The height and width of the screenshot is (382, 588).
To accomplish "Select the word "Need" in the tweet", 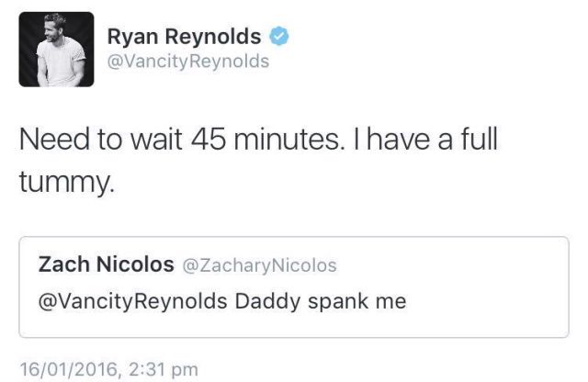I will pos(55,139).
